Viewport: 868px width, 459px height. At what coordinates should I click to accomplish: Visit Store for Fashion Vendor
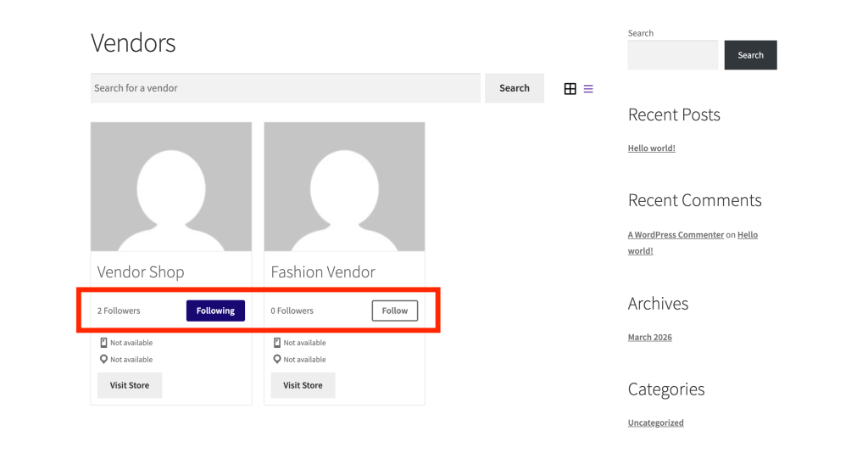coord(303,385)
